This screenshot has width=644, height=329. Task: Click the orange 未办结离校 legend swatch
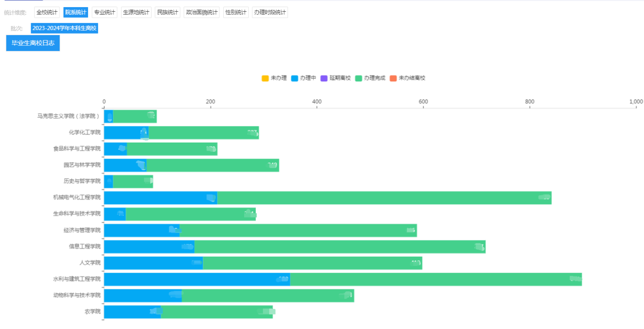(393, 78)
